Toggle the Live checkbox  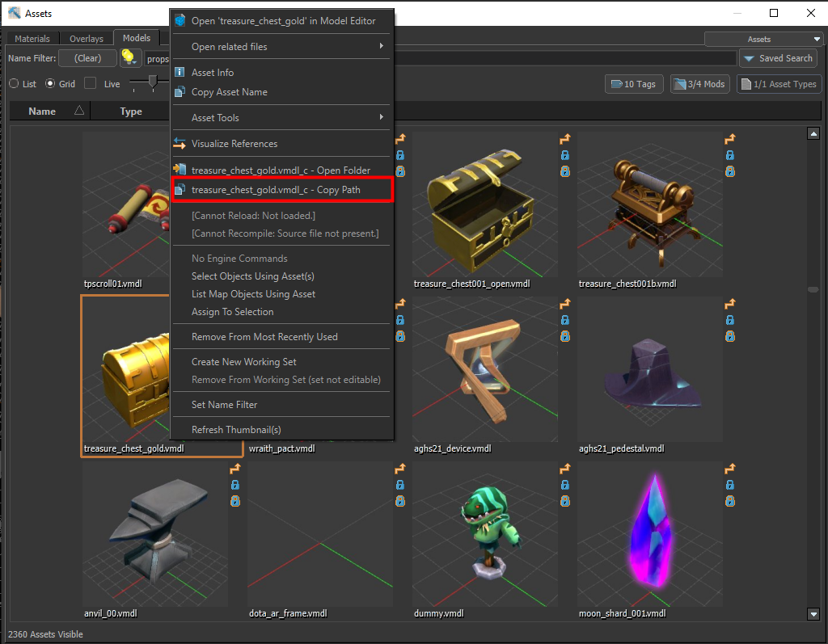91,83
